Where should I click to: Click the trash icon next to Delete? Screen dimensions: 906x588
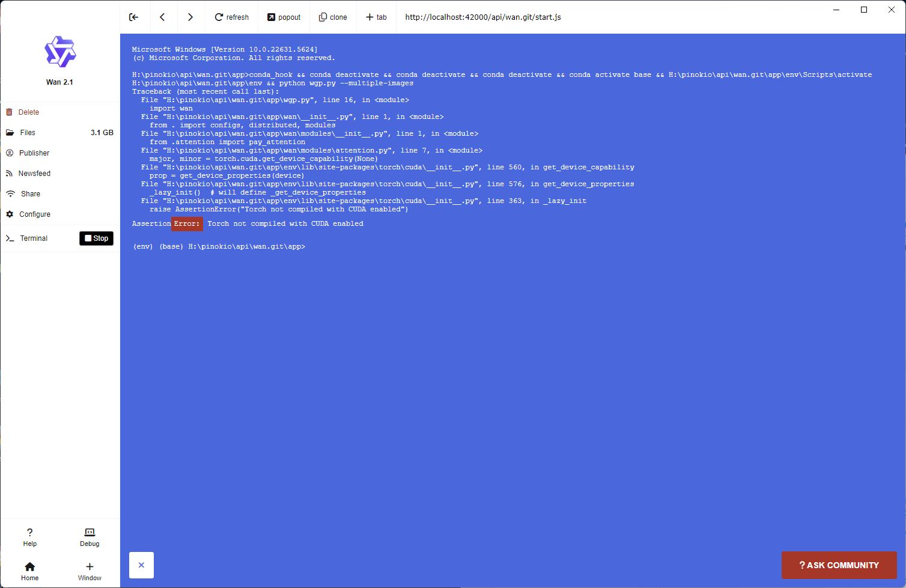click(9, 112)
